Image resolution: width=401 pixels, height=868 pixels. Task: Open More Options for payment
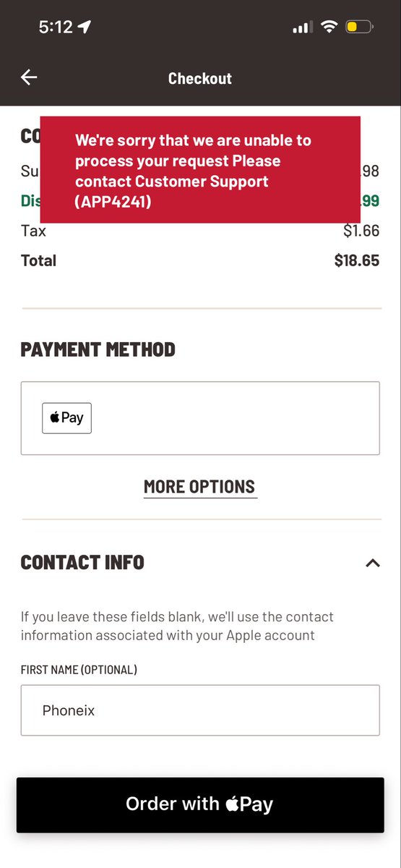(x=199, y=487)
